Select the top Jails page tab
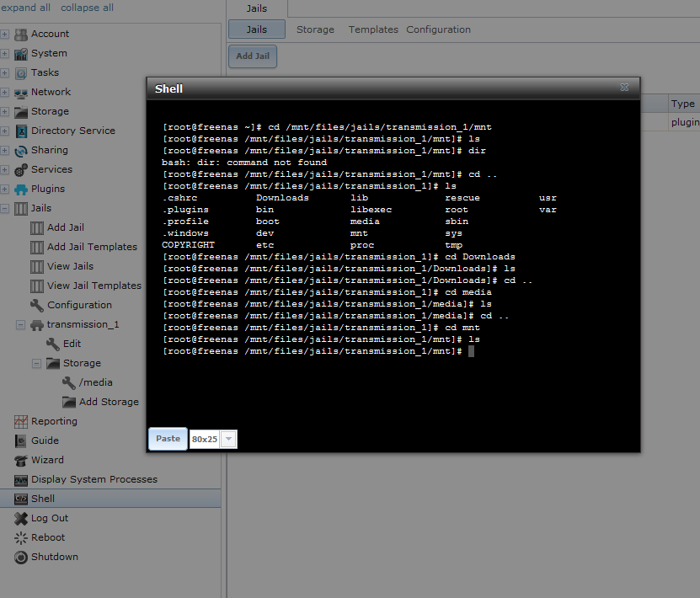 point(257,8)
